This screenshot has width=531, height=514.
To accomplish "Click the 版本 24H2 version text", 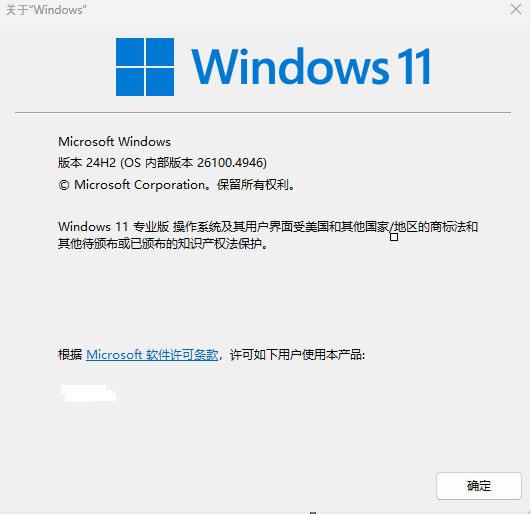I will 87,163.
